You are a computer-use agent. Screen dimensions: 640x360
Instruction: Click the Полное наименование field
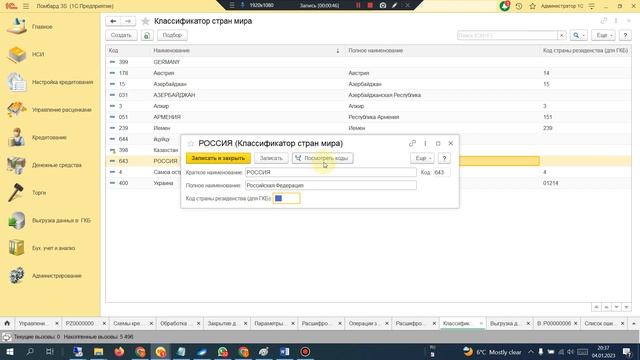tap(331, 185)
